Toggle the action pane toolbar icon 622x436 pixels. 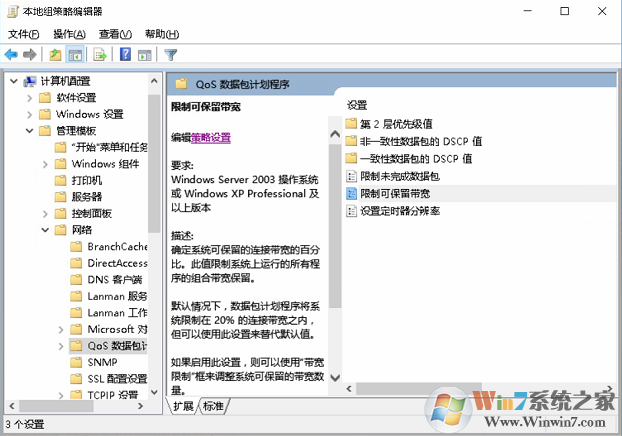coord(145,55)
